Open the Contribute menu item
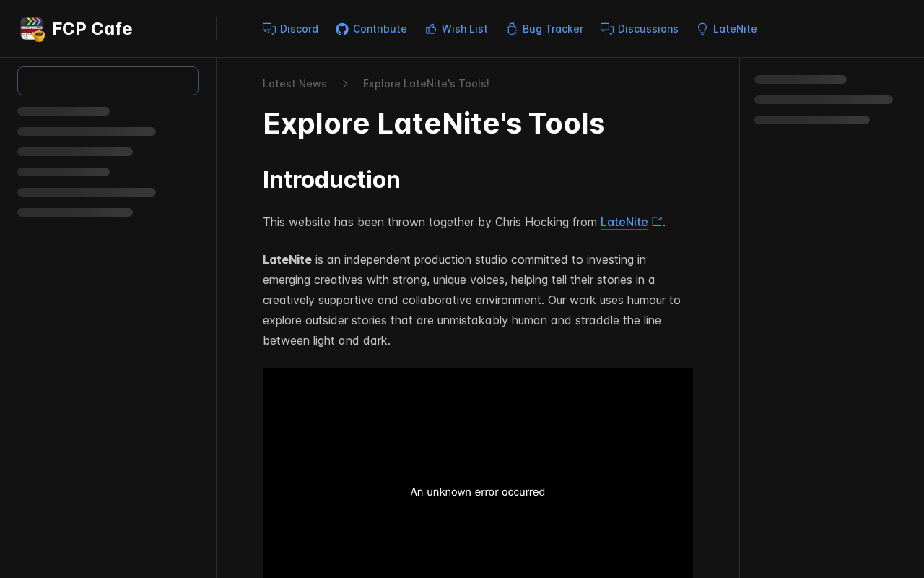 372,29
